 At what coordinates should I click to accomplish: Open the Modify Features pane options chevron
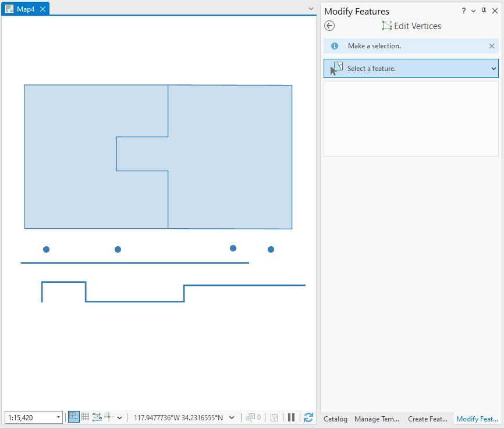click(x=474, y=11)
